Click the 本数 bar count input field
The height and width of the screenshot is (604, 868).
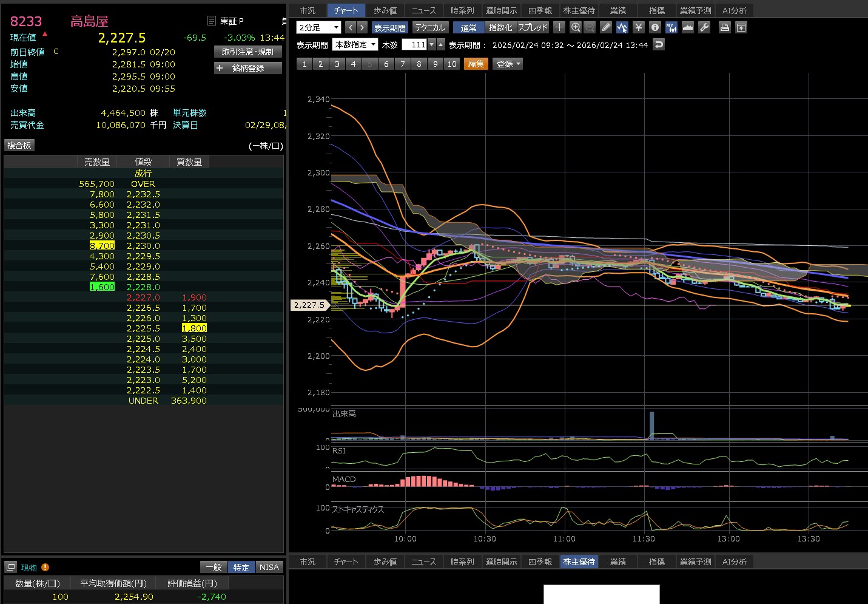(415, 44)
